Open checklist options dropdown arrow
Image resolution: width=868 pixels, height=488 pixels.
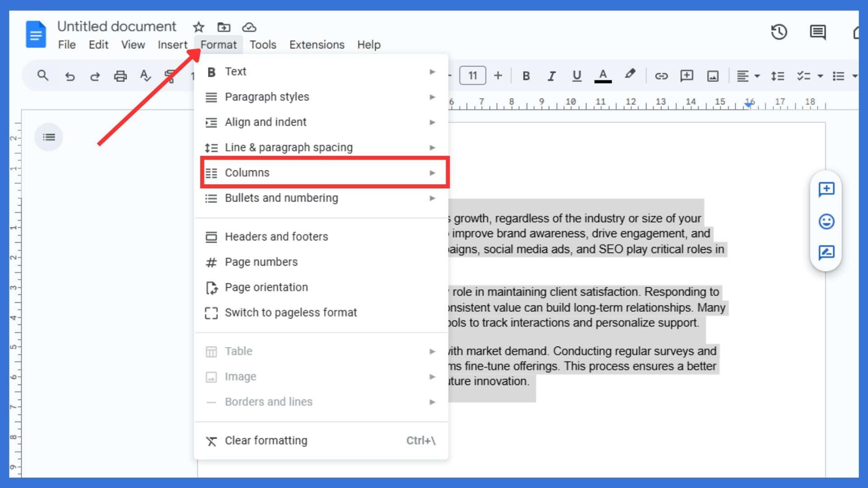pyautogui.click(x=820, y=76)
